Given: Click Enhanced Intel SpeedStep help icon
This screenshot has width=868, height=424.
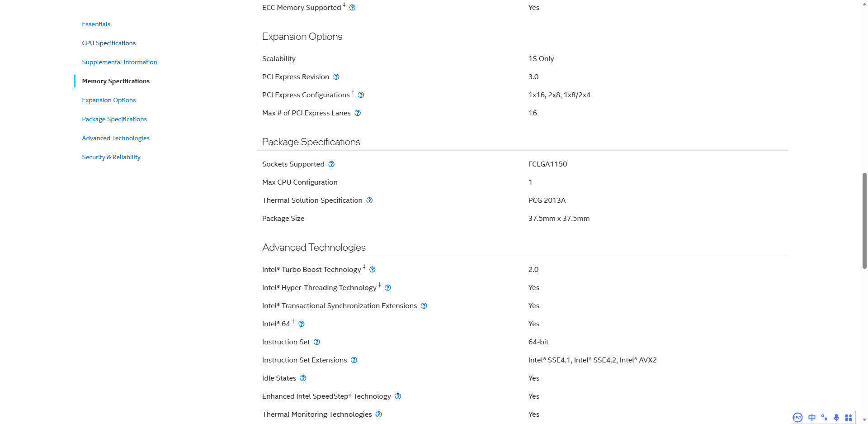Looking at the screenshot, I should pos(398,396).
